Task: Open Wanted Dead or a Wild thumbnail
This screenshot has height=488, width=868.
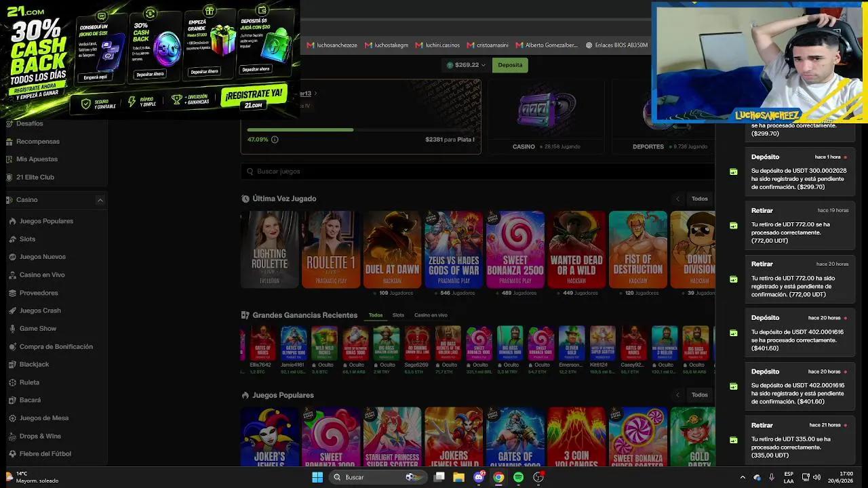Action: (576, 249)
